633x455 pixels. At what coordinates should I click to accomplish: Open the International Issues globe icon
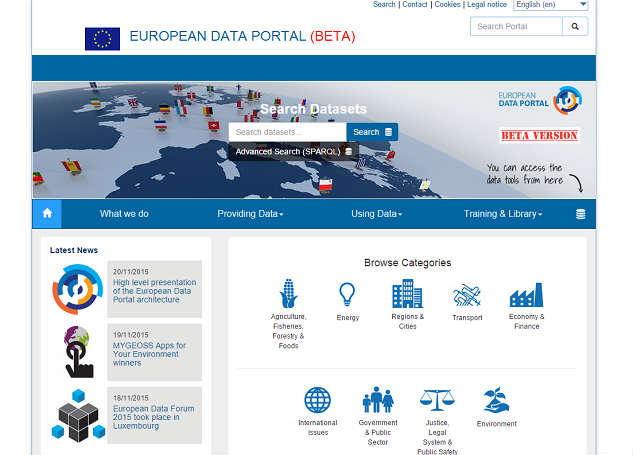click(318, 400)
